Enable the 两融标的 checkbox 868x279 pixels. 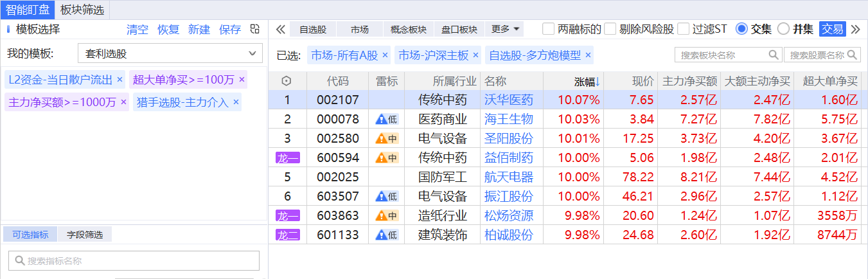pos(549,29)
